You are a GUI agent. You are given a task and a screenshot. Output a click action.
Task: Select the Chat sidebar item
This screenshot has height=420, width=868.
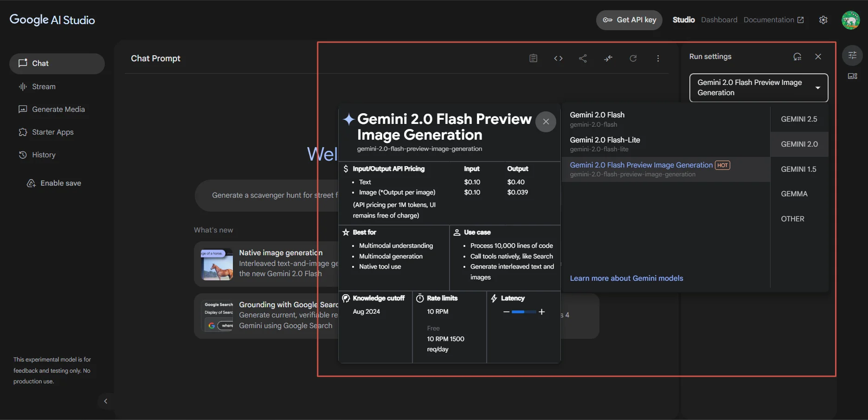(57, 64)
